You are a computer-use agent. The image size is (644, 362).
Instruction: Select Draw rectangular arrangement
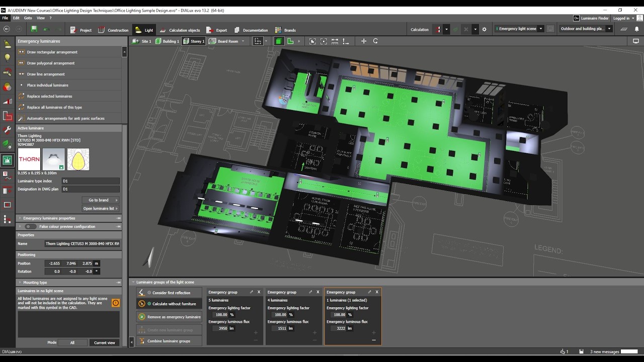(x=69, y=52)
